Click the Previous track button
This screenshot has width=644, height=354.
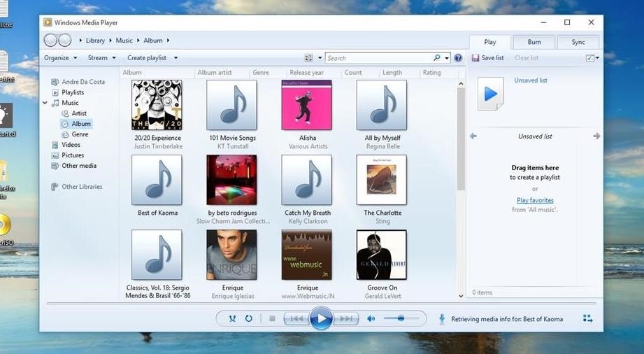click(296, 318)
